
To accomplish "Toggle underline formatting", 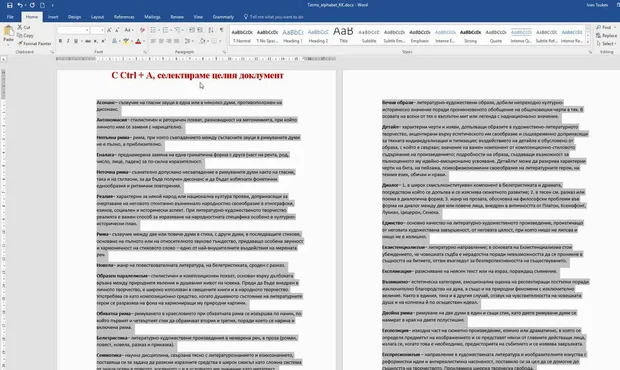I will point(76,41).
